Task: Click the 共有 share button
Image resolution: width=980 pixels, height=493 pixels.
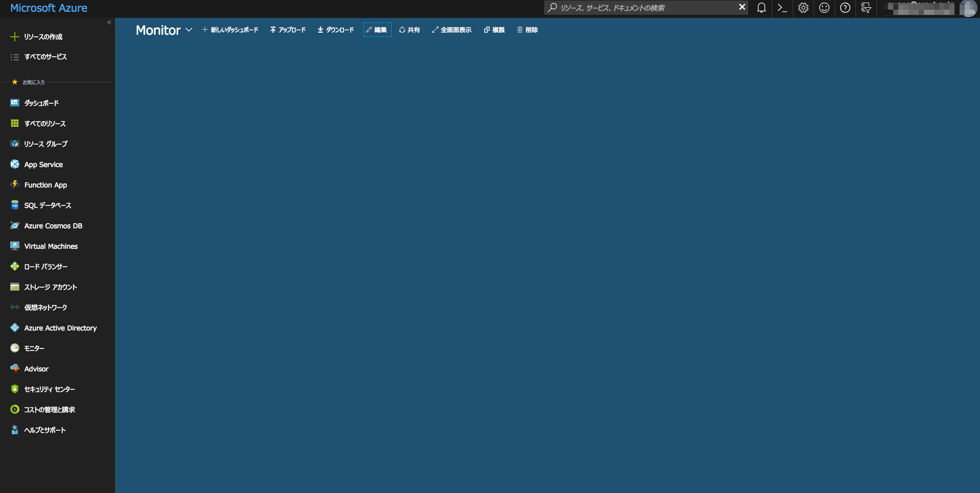Action: click(410, 30)
